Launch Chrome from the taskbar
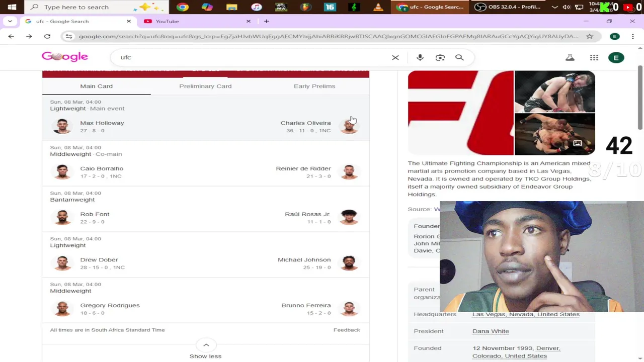Image resolution: width=644 pixels, height=362 pixels. [183, 7]
